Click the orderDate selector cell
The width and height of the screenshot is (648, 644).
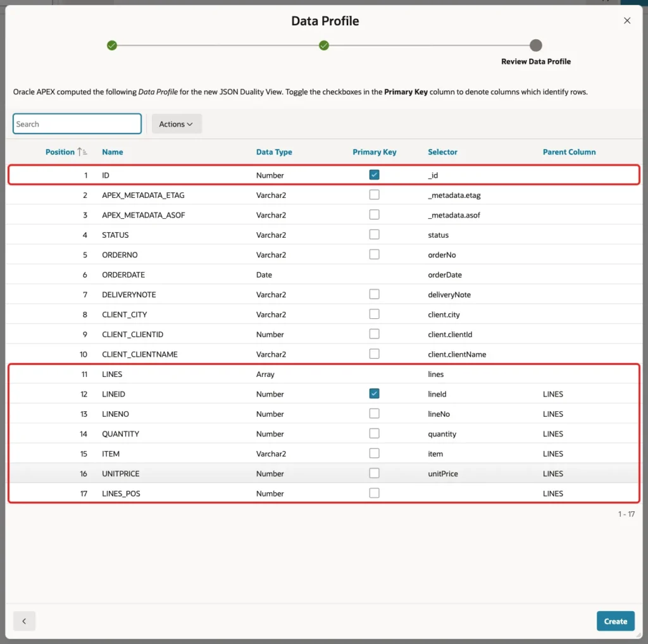pyautogui.click(x=445, y=275)
